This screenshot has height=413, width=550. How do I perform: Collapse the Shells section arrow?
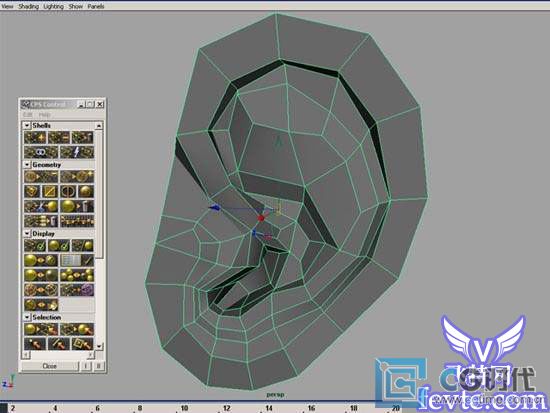point(27,125)
